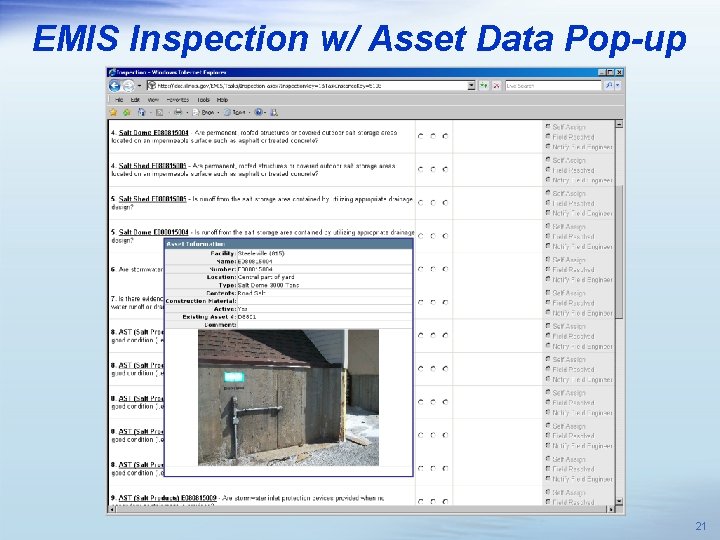The height and width of the screenshot is (540, 720).
Task: Open the Tools command bar button
Action: 235,112
